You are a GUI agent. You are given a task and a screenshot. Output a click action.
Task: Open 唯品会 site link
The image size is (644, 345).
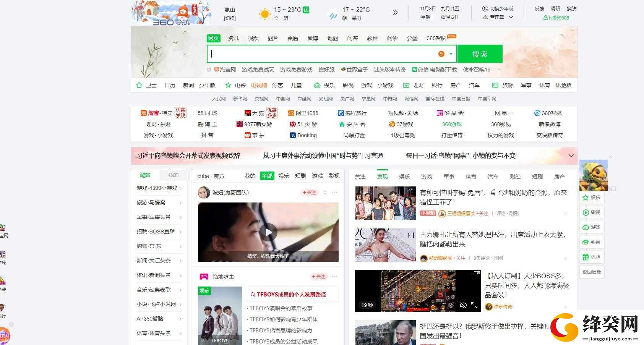450,113
